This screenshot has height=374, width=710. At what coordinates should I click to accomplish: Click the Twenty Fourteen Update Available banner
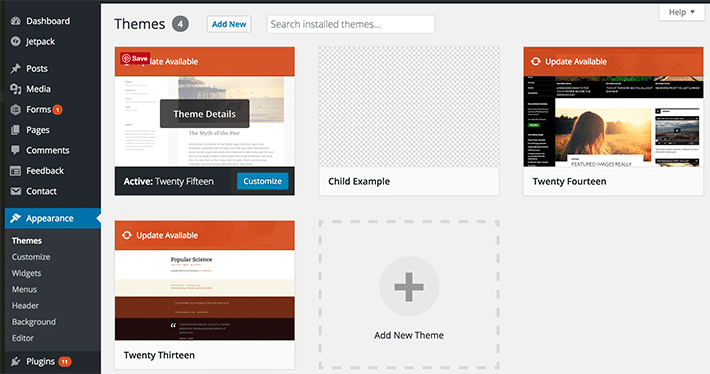click(x=614, y=62)
